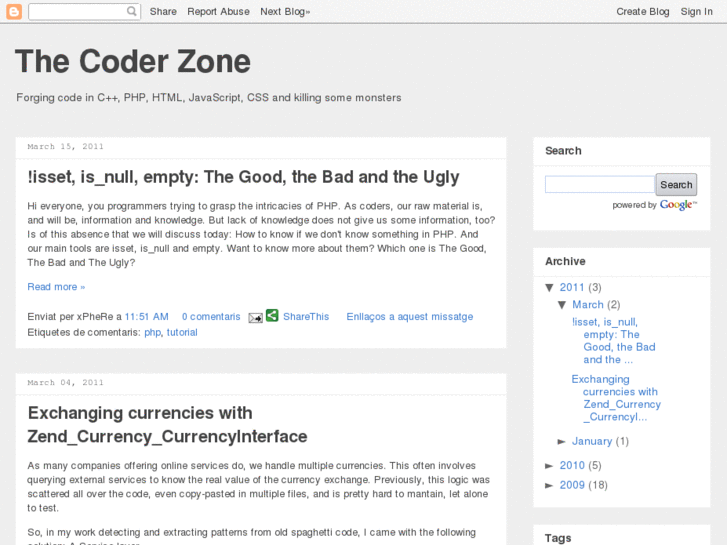Click the green ShareThis icon
The height and width of the screenshot is (545, 727).
click(x=272, y=315)
